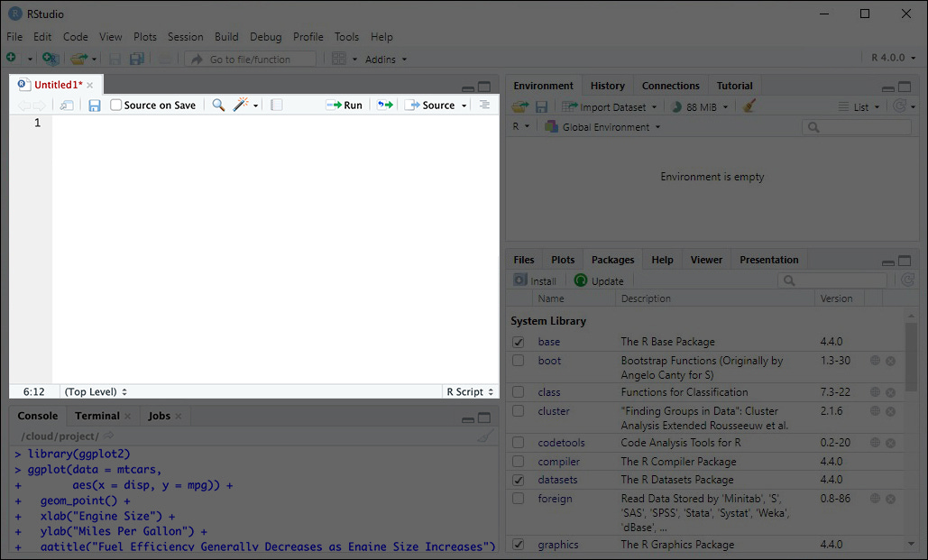The image size is (928, 560).
Task: Click the Run button
Action: point(345,105)
